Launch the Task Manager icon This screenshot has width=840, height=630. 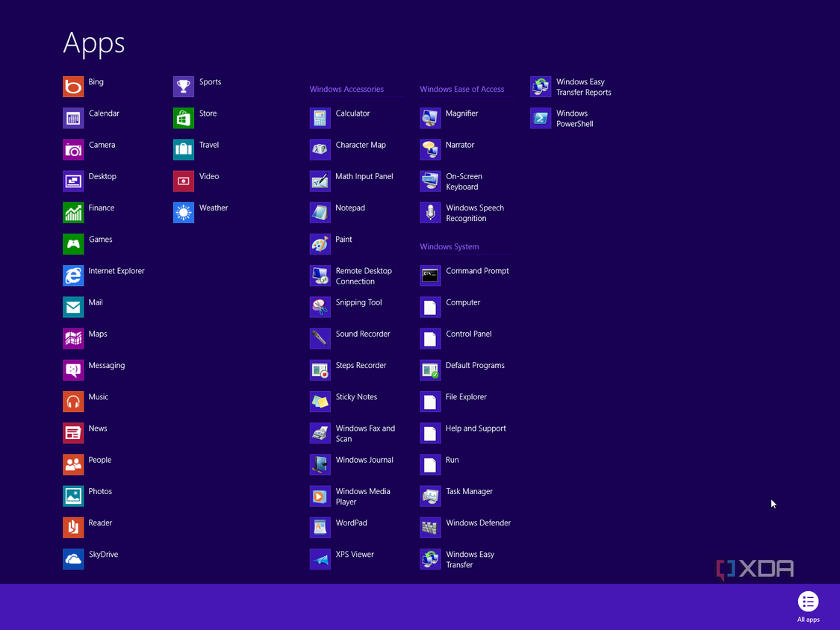click(430, 496)
